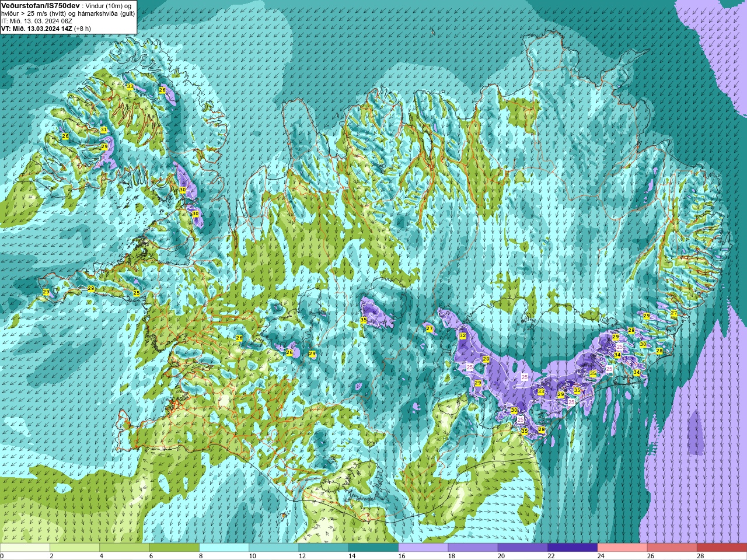The width and height of the screenshot is (747, 560).
Task: Click the dark teal 14–16 legend swatch
Action: pos(373,548)
